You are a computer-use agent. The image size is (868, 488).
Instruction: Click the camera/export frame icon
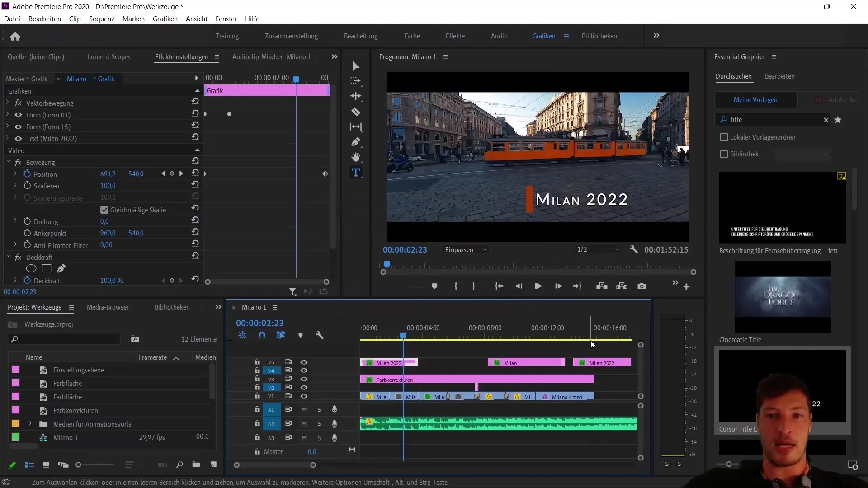(642, 286)
